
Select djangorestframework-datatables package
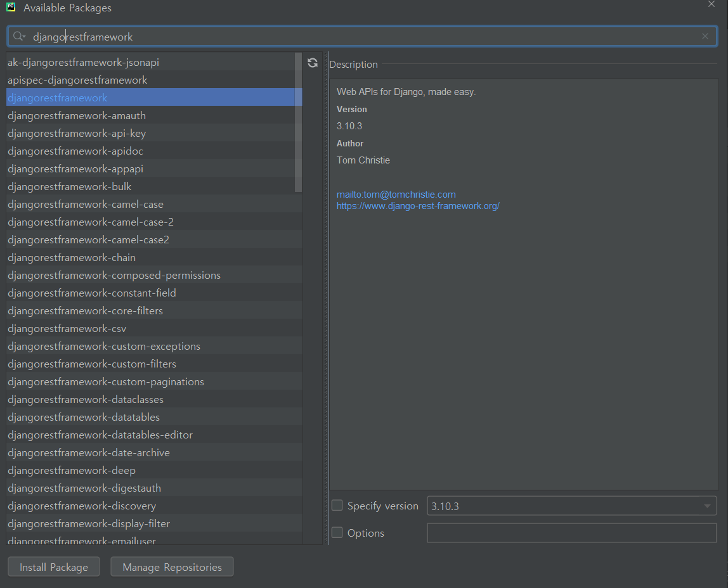pos(153,417)
